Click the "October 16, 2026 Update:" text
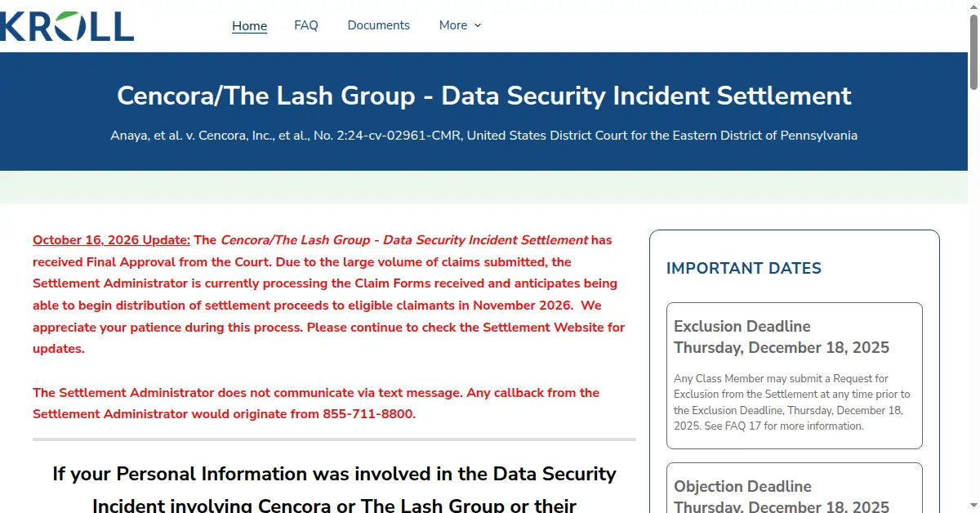Image resolution: width=980 pixels, height=513 pixels. 111,240
